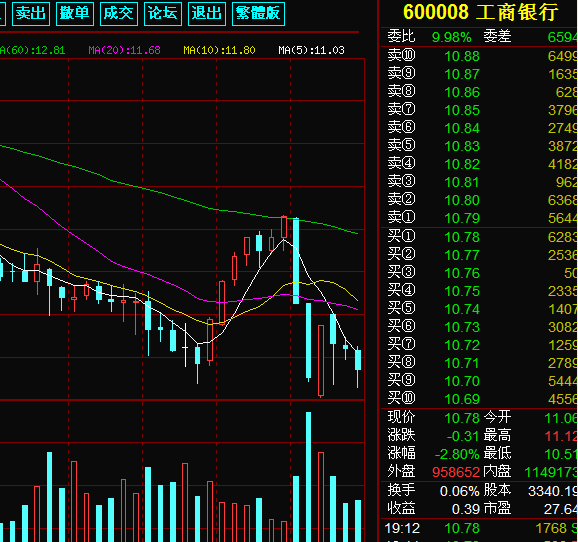Pick the 卖⑩ price 10.88 row
Image resolution: width=578 pixels, height=542 pixels.
(x=479, y=56)
